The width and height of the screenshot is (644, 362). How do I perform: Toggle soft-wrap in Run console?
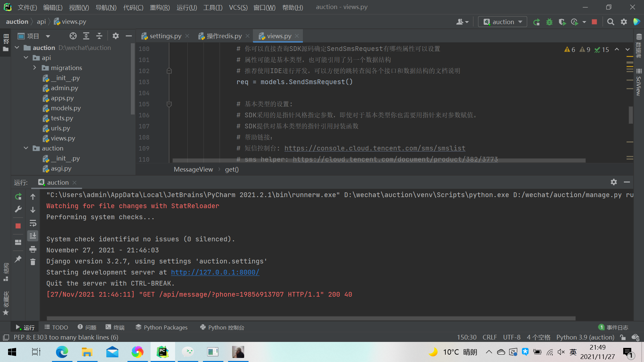pyautogui.click(x=33, y=223)
